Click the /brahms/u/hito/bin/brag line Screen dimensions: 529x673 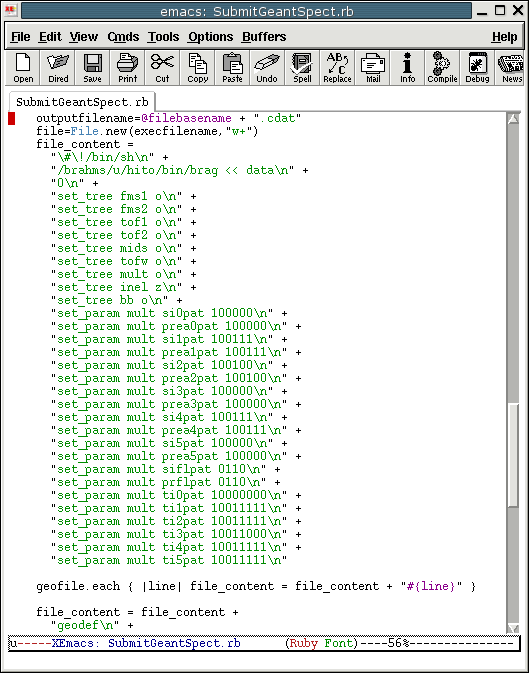pos(179,170)
